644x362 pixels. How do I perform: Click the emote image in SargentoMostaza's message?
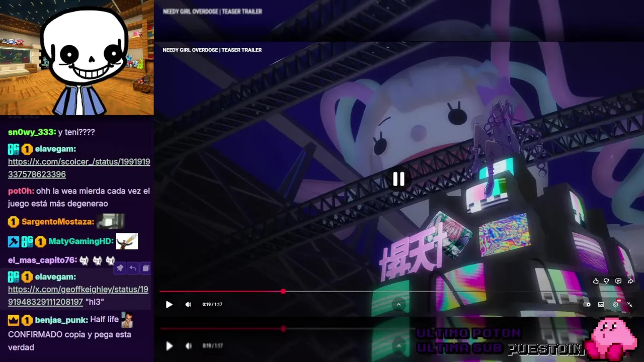[x=110, y=221]
